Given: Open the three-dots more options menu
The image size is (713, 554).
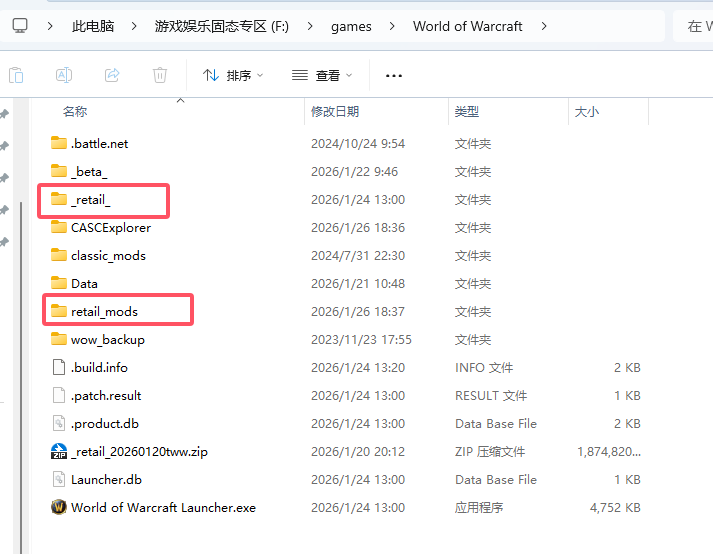Looking at the screenshot, I should point(393,75).
